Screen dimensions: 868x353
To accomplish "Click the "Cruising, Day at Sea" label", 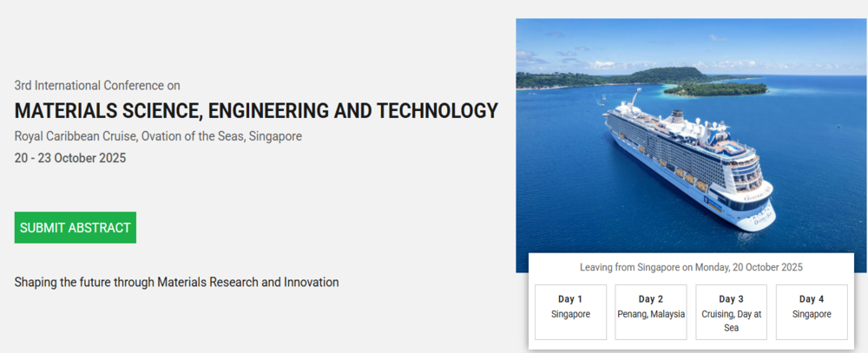I will pyautogui.click(x=731, y=321).
